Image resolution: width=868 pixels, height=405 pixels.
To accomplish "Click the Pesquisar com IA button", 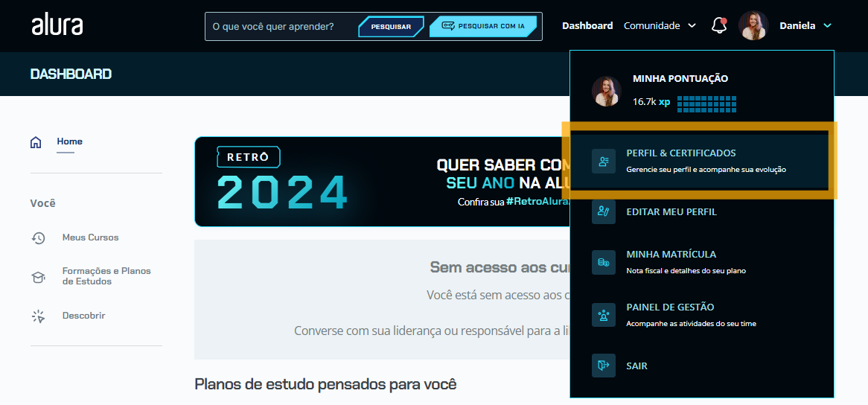I will pyautogui.click(x=483, y=26).
